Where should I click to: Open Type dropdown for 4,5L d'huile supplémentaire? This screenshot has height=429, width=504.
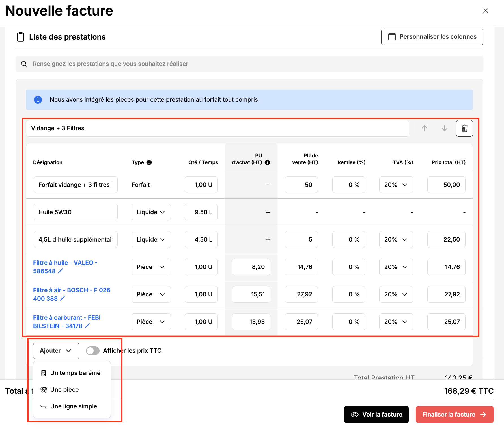click(x=151, y=240)
